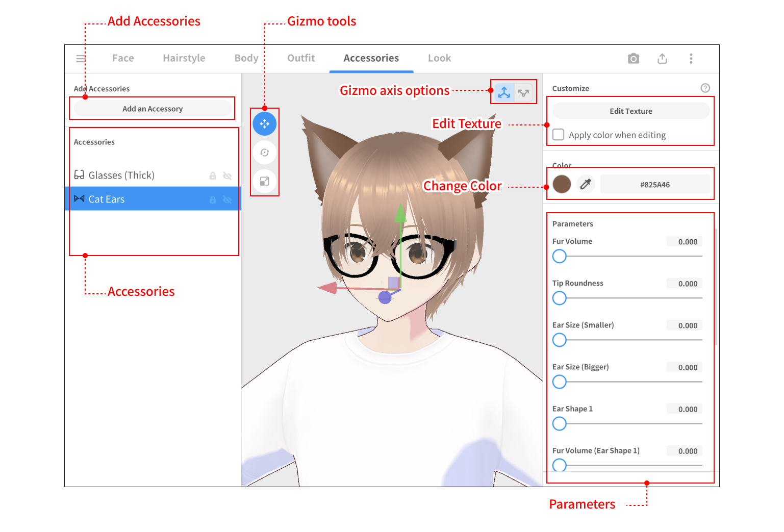Click the camera capture icon
Image resolution: width=784 pixels, height=532 pixels.
pyautogui.click(x=633, y=59)
